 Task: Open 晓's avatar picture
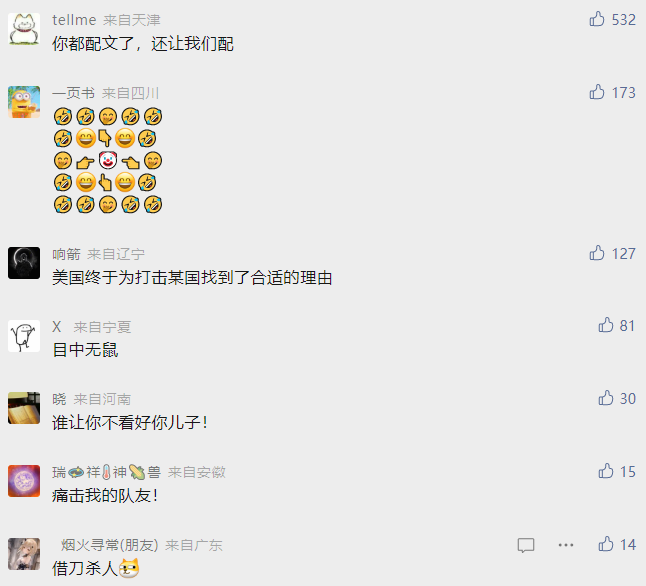pos(24,408)
